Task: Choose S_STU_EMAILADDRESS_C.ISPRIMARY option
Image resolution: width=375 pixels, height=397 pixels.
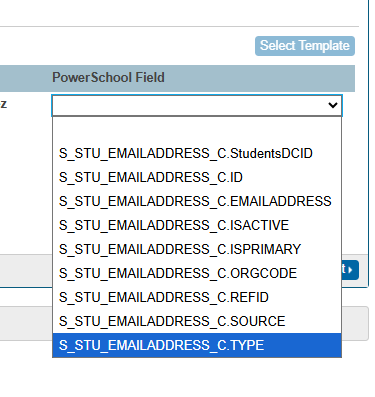Action: 197,249
